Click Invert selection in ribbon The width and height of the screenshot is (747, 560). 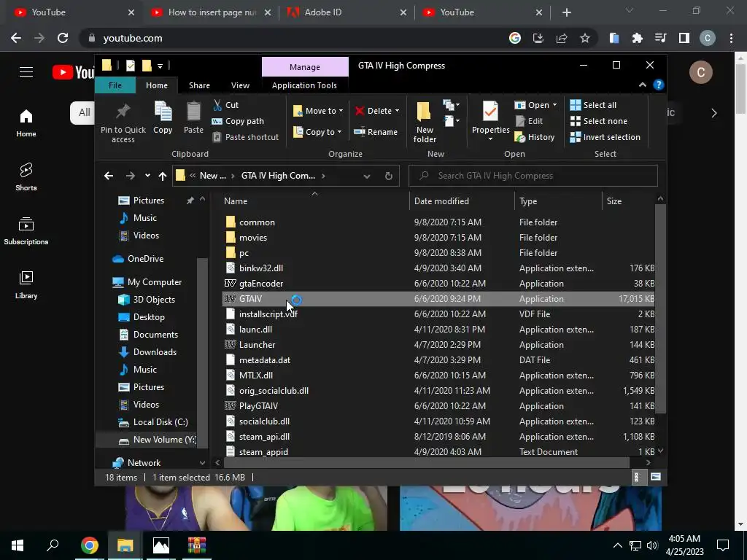coord(605,137)
